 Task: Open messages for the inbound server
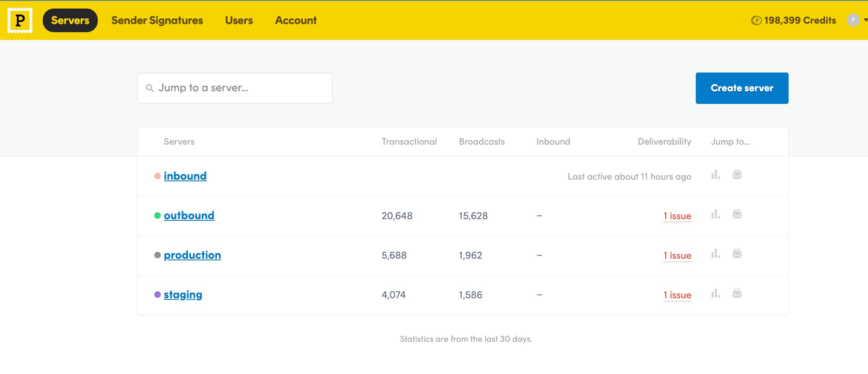pos(737,175)
